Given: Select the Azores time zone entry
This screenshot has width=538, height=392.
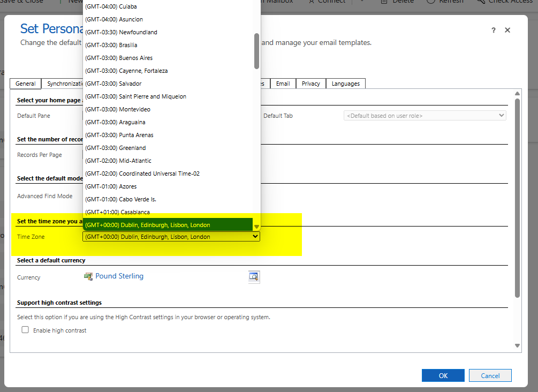Looking at the screenshot, I should pos(111,186).
